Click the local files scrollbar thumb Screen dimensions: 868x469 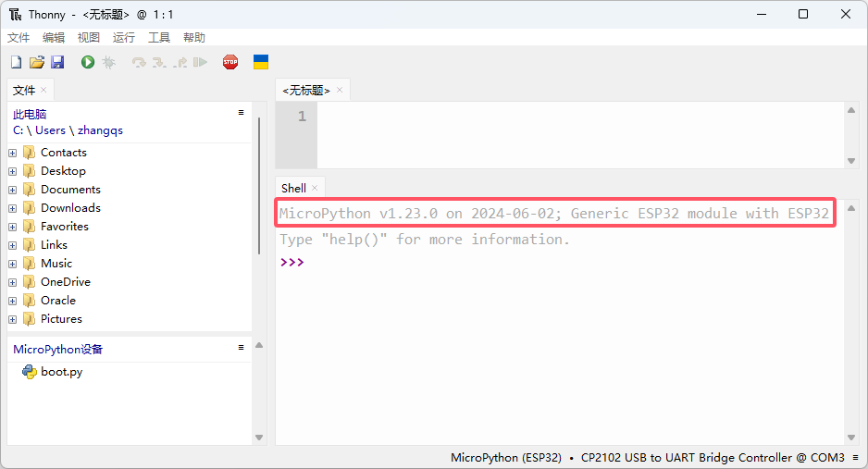(x=259, y=185)
